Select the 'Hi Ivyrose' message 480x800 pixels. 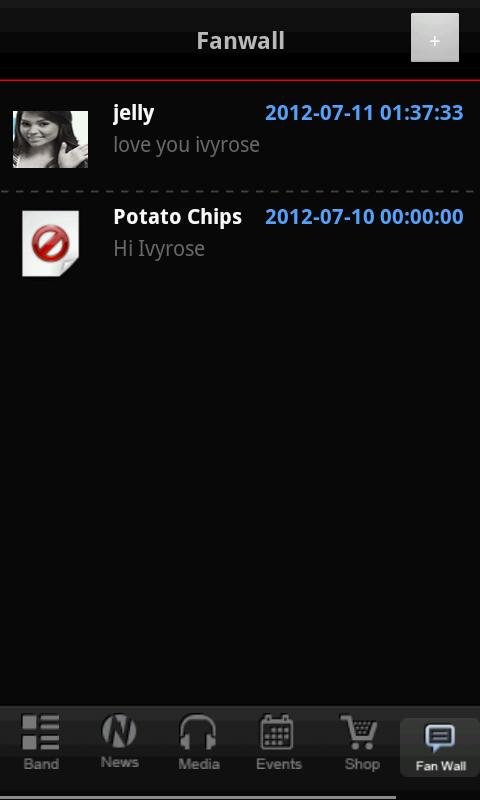point(159,248)
